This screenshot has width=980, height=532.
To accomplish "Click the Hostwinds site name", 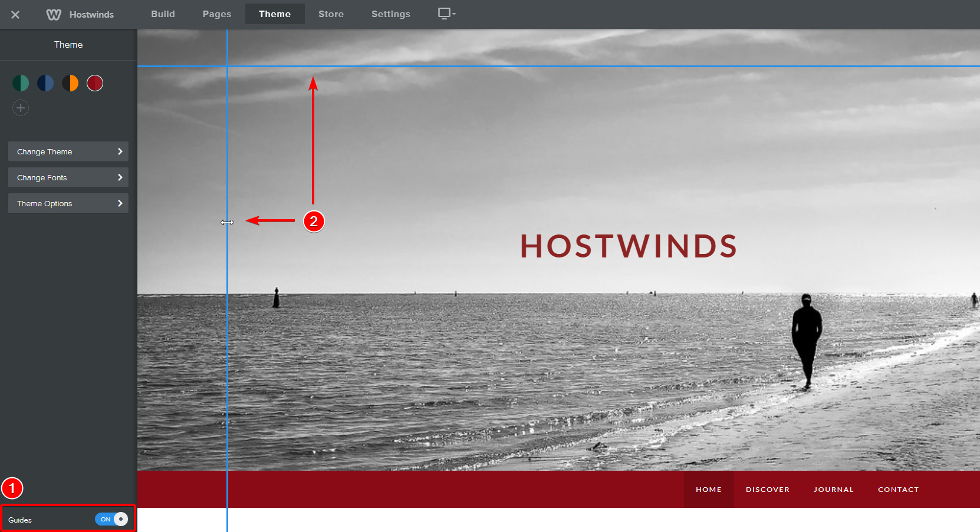I will 91,15.
